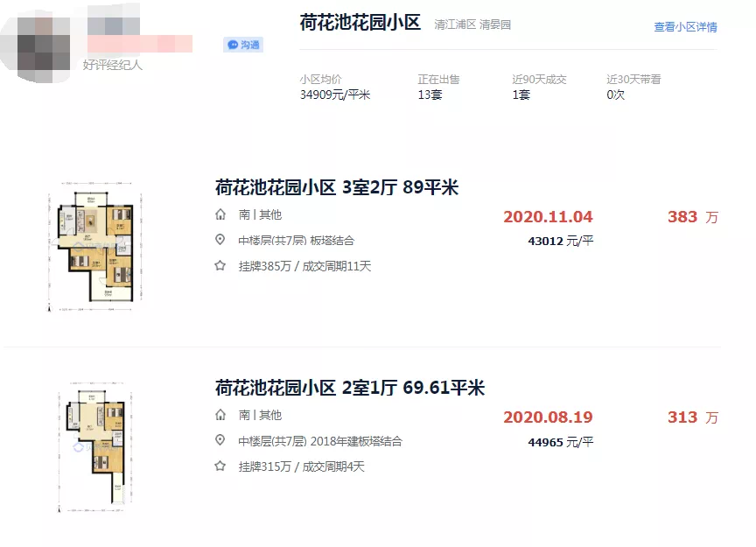The height and width of the screenshot is (547, 756).
Task: Click the 清晏园 area link
Action: (x=495, y=25)
